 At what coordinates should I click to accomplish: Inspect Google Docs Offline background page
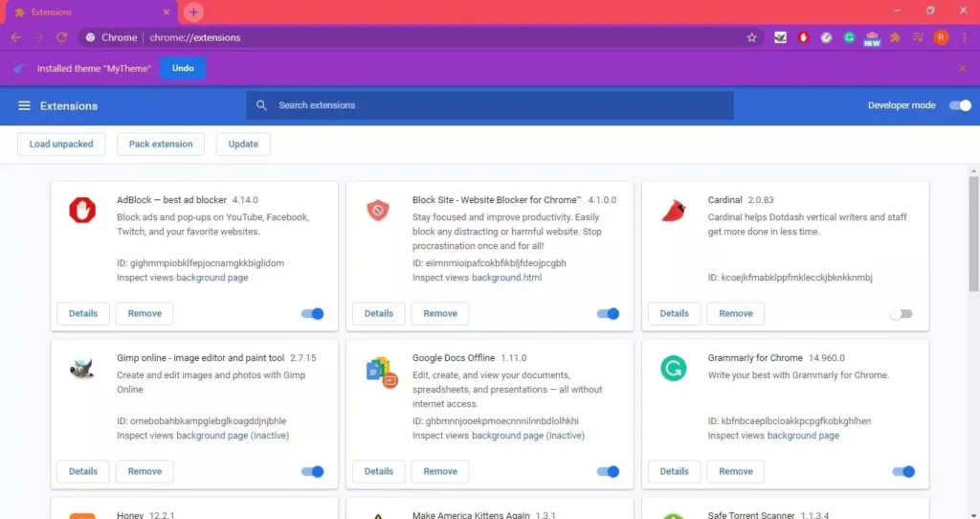528,436
